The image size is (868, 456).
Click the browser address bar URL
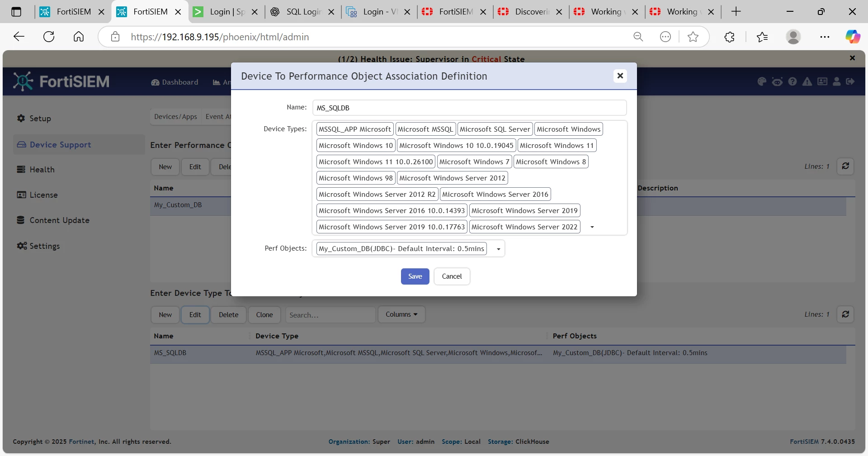(x=220, y=37)
